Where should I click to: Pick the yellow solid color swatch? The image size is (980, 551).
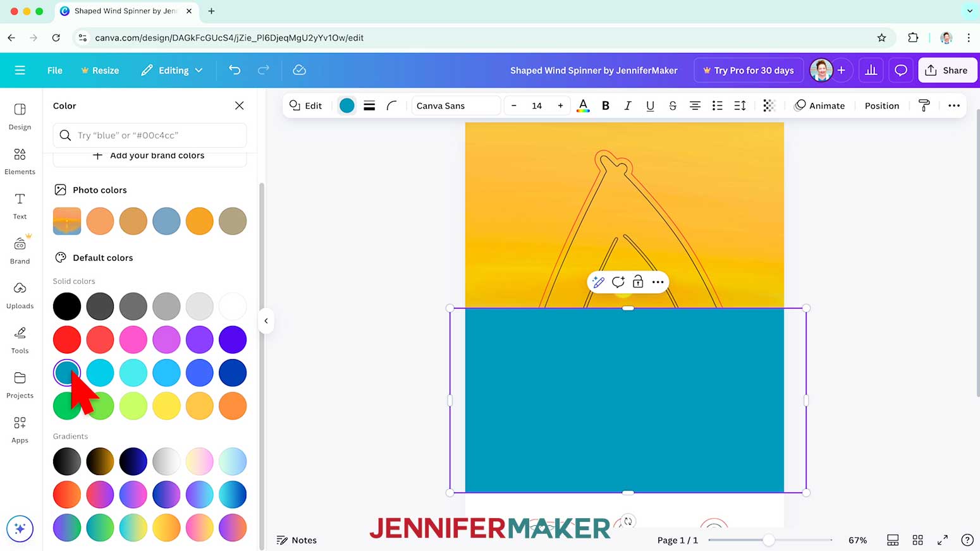(166, 406)
